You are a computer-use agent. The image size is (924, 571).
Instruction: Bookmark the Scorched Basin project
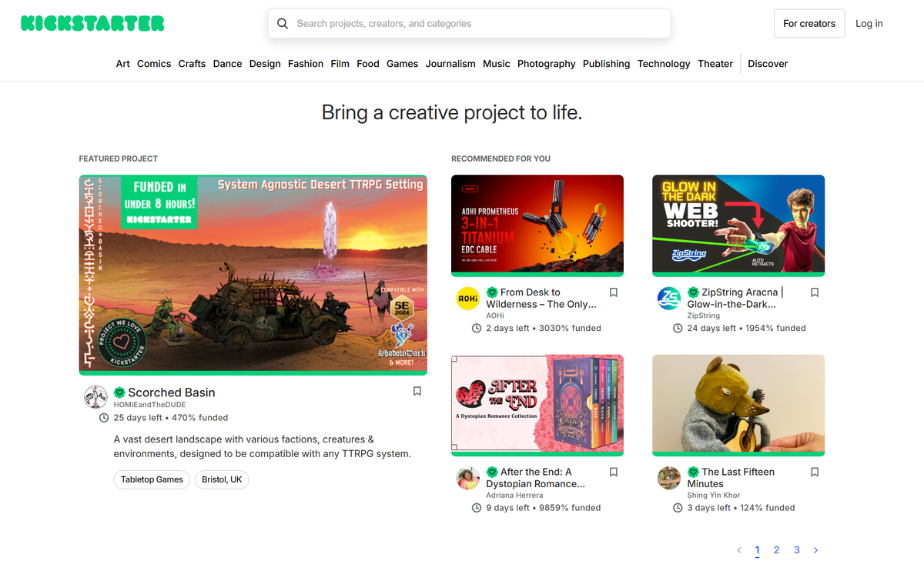coord(417,391)
